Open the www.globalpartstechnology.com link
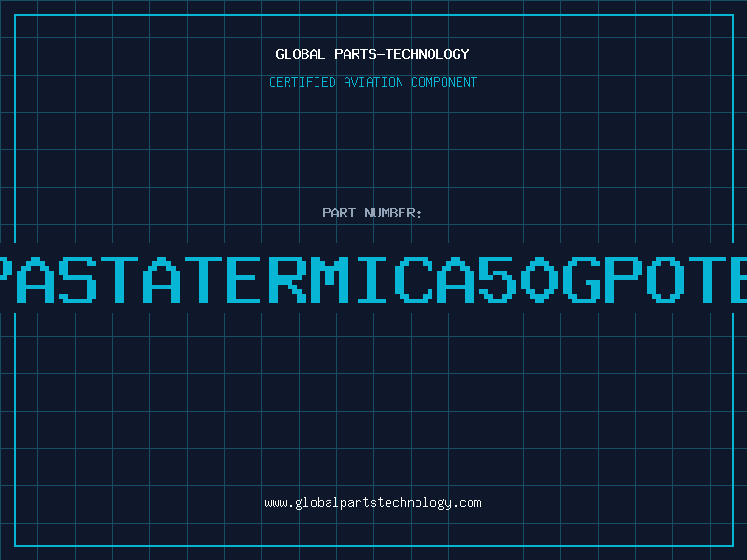Viewport: 747px width, 560px height. point(373,503)
